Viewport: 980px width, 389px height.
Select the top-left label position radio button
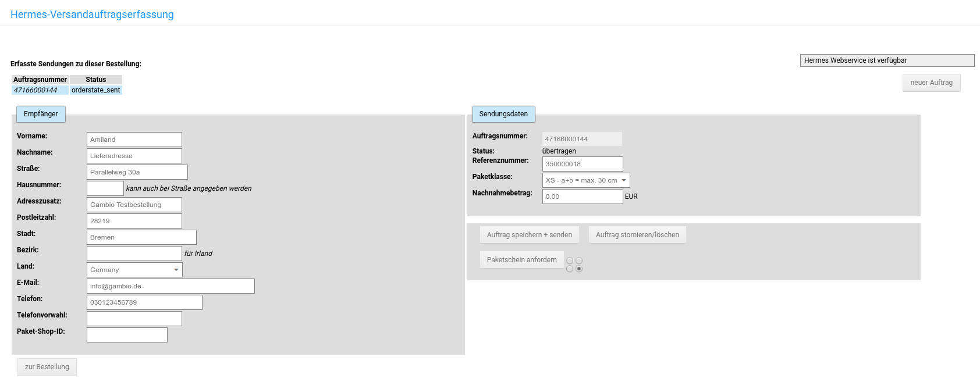(570, 260)
